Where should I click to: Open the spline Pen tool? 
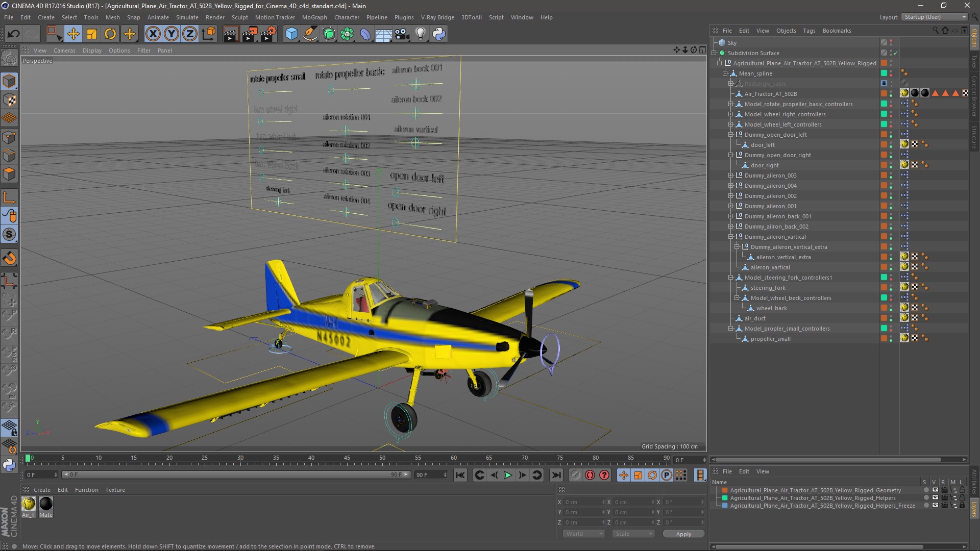(310, 34)
